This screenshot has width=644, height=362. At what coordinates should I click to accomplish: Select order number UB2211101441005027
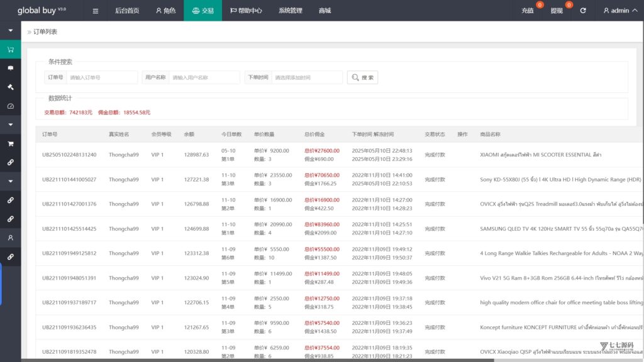coord(69,179)
